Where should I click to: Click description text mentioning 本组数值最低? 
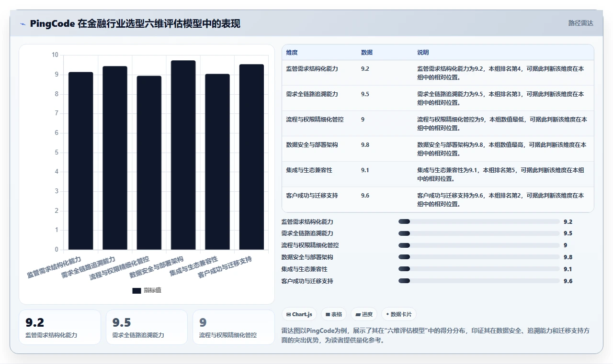[x=502, y=124]
